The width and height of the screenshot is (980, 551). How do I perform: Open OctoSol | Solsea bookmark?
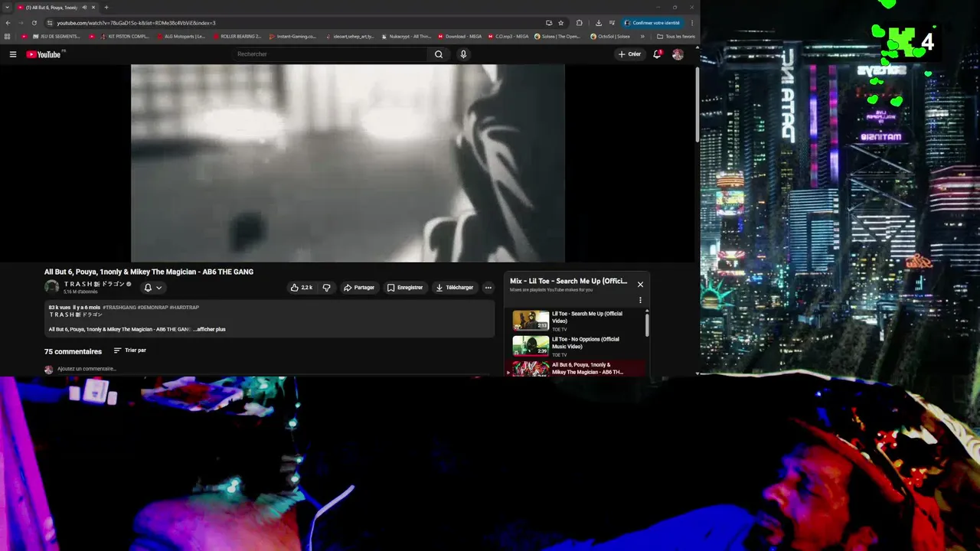(x=610, y=36)
